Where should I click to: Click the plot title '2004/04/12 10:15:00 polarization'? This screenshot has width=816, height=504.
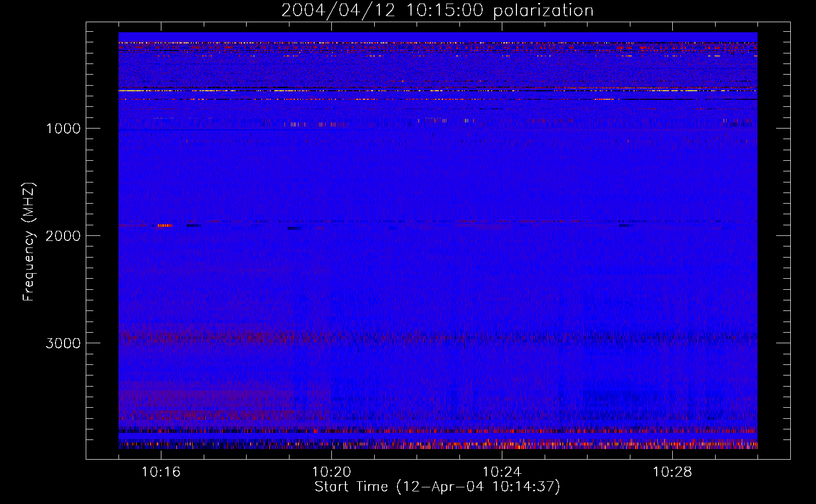(x=437, y=10)
